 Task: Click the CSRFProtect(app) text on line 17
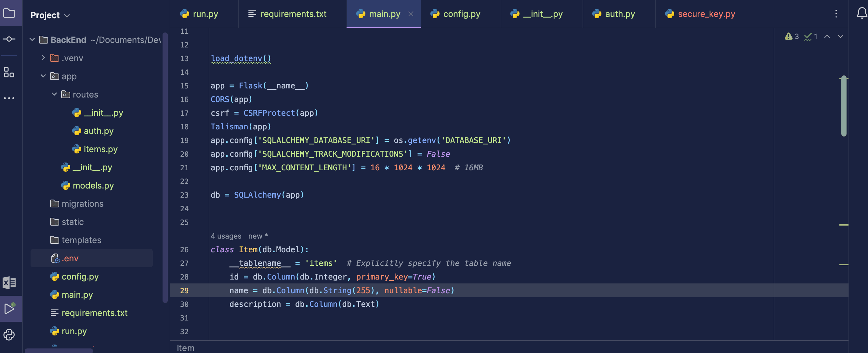[x=280, y=113]
